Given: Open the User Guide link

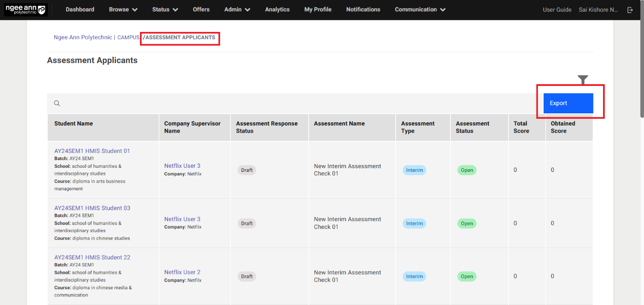Looking at the screenshot, I should pyautogui.click(x=557, y=9).
